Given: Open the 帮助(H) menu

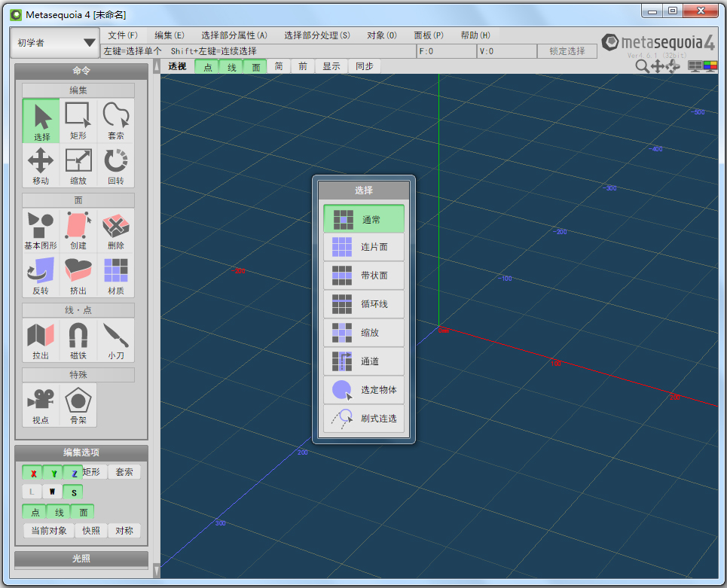Looking at the screenshot, I should click(x=475, y=35).
